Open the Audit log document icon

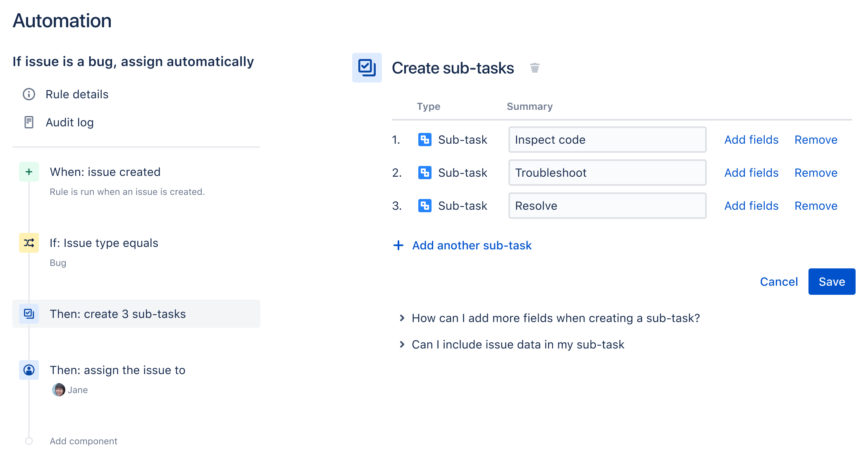(28, 122)
